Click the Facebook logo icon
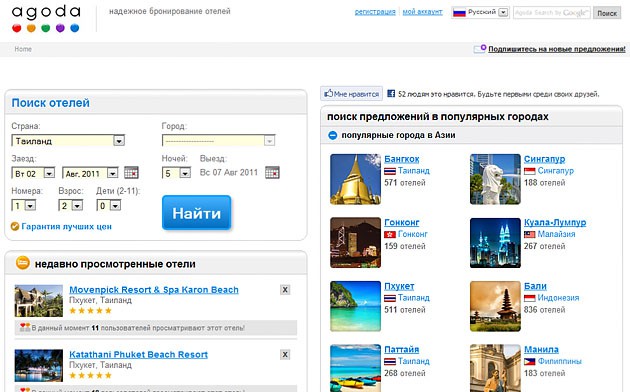 (391, 94)
